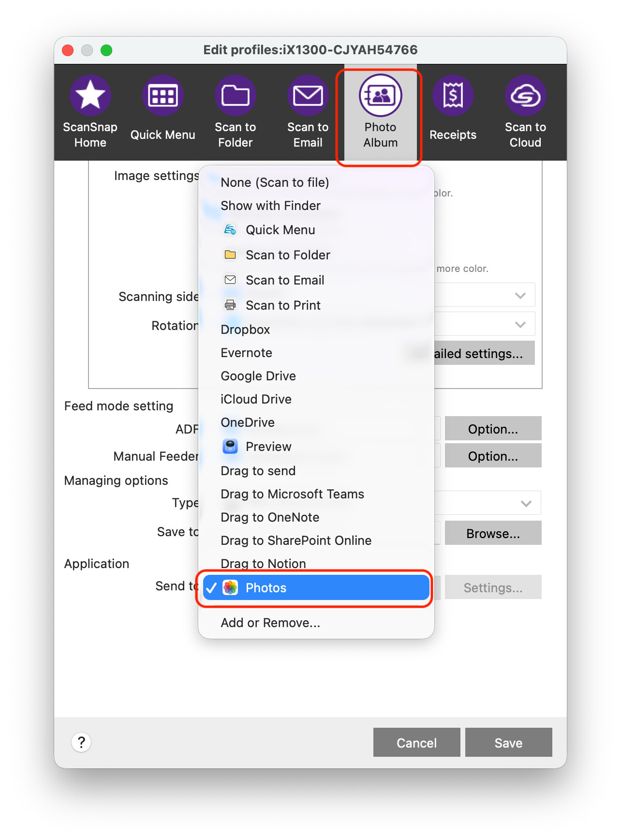The height and width of the screenshot is (840, 621).
Task: Select Preview from the dropdown list
Action: pos(268,447)
